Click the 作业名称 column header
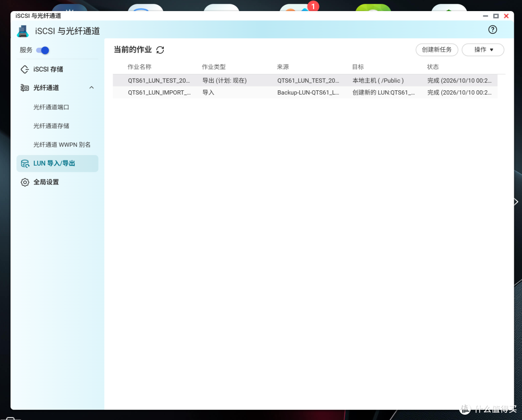The width and height of the screenshot is (522, 420). pyautogui.click(x=140, y=67)
